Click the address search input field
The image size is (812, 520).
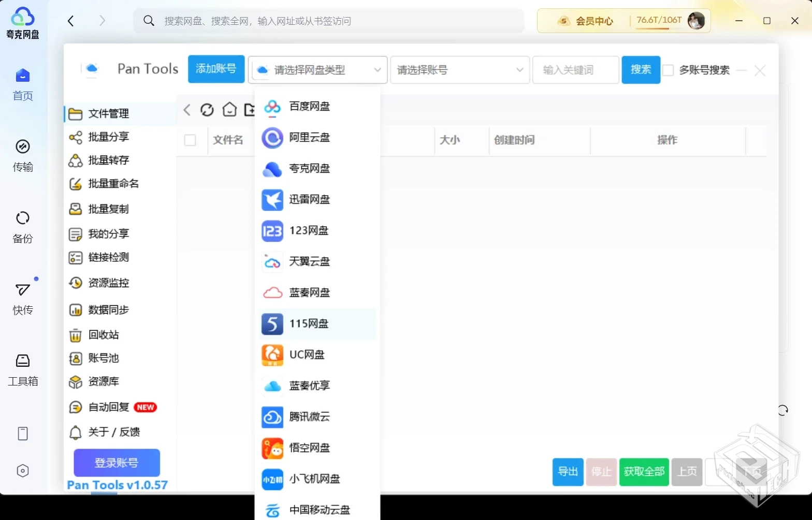(328, 21)
